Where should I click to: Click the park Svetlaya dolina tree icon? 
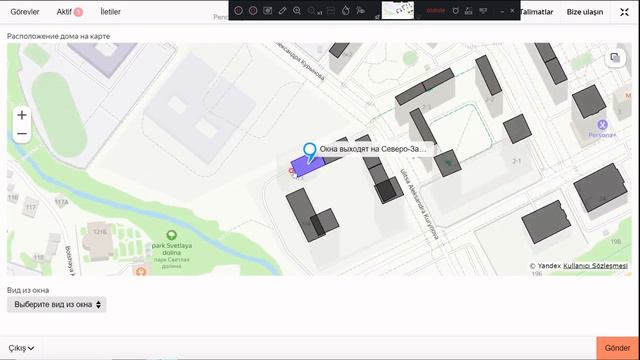(x=171, y=235)
